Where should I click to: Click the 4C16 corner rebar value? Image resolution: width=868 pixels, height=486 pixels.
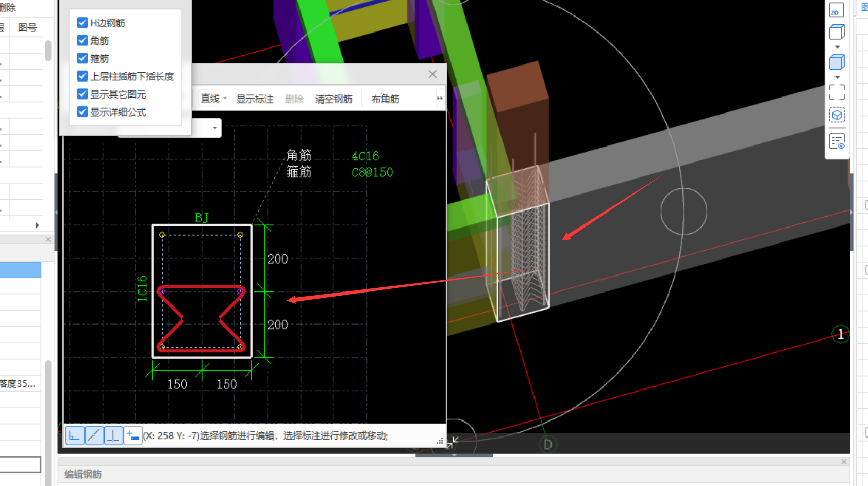point(365,156)
